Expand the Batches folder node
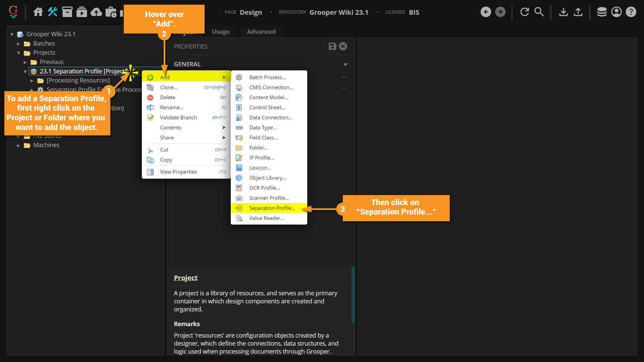Screen dimensions: 644x362 (19, 44)
